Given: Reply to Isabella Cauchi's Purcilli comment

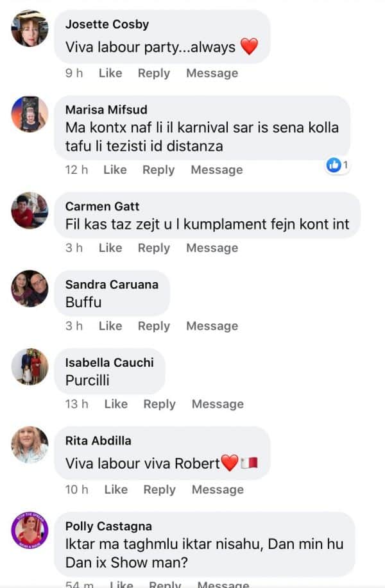Looking at the screenshot, I should click(x=160, y=404).
